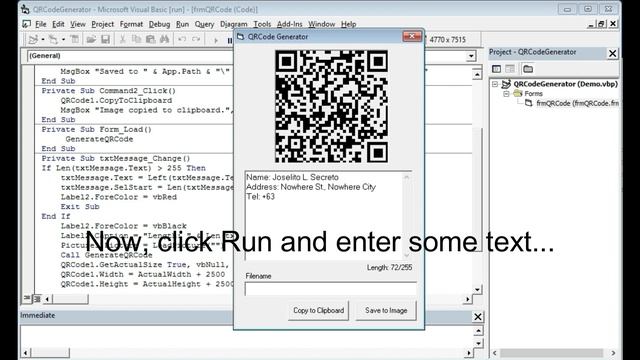Open the Format menu
This screenshot has width=640, height=360.
coord(131,24)
